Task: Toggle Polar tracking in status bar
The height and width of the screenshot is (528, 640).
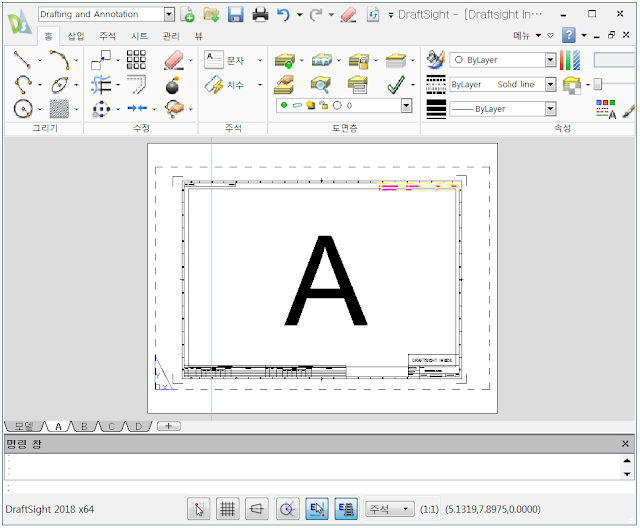Action: 287,509
